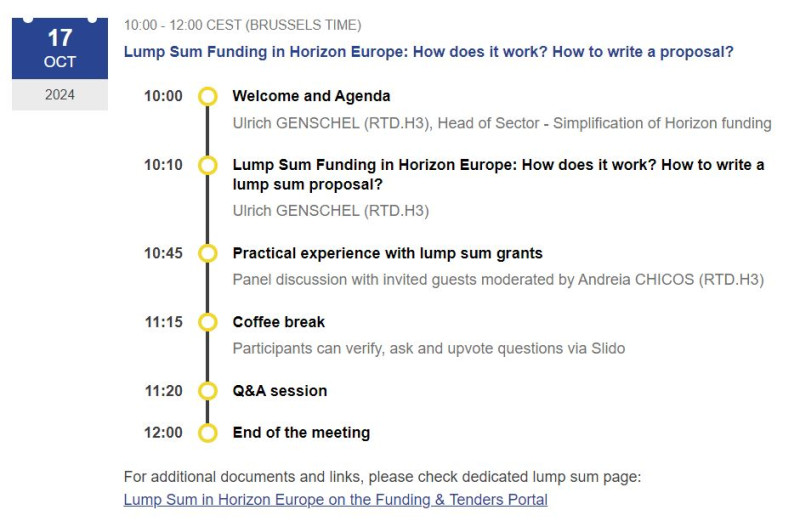Select the 12:00 timeline circle marker
Viewport: 800px width, 521px height.
click(x=208, y=433)
